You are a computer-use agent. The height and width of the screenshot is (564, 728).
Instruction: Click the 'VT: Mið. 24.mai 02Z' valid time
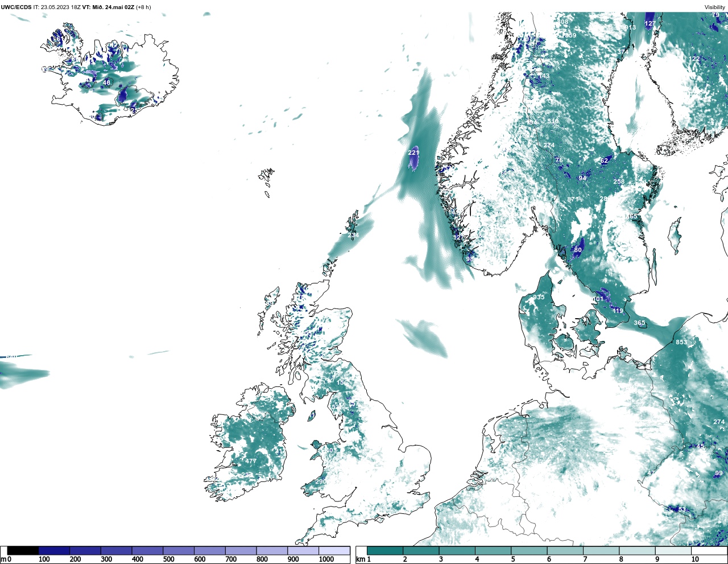pyautogui.click(x=108, y=7)
